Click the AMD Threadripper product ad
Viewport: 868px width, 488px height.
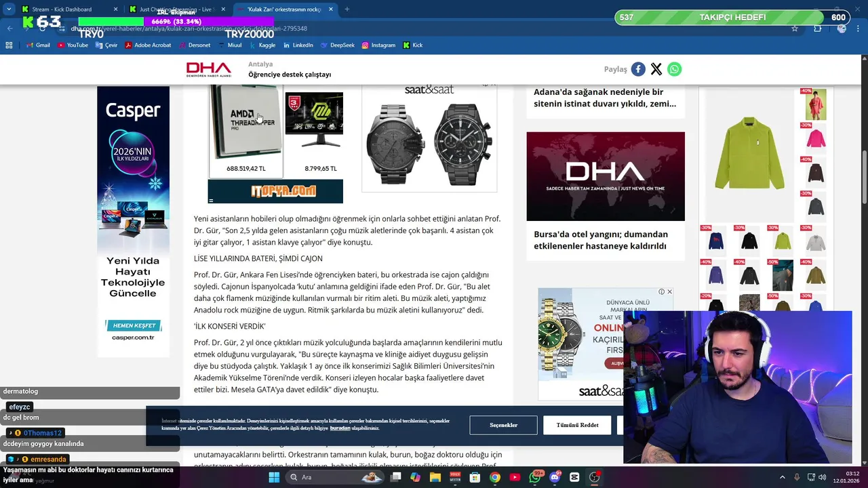point(246,129)
